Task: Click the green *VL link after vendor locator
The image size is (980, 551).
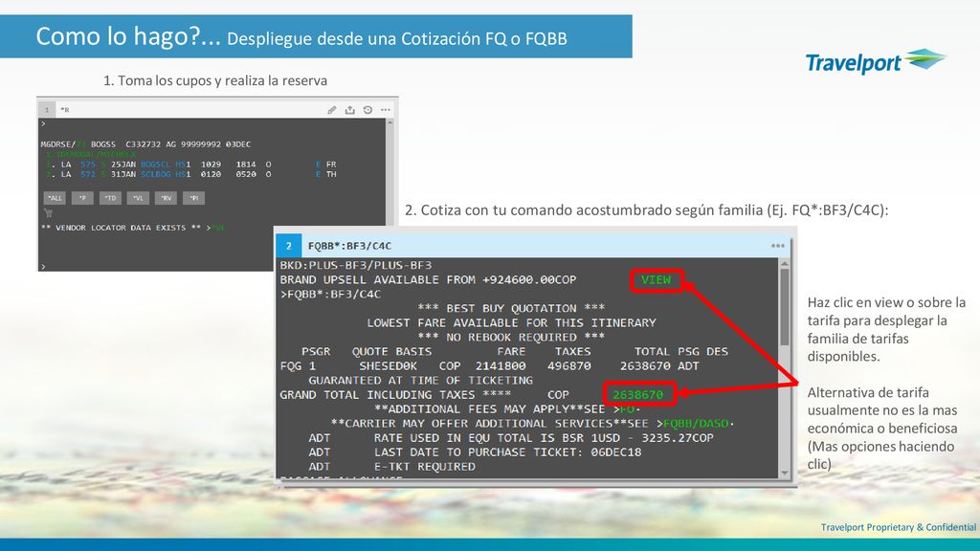Action: click(x=218, y=228)
